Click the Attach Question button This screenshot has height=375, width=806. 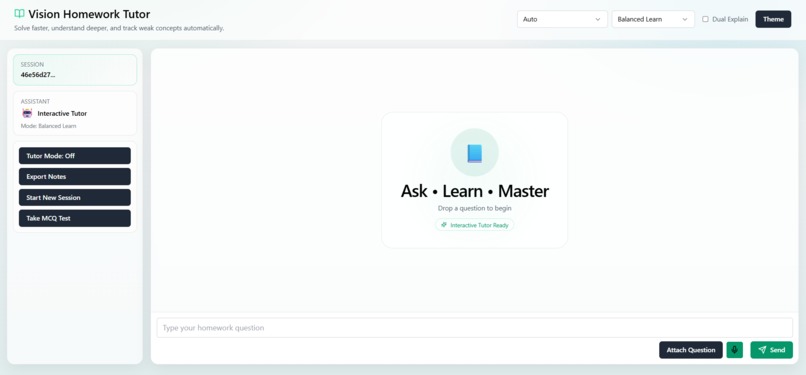(691, 350)
